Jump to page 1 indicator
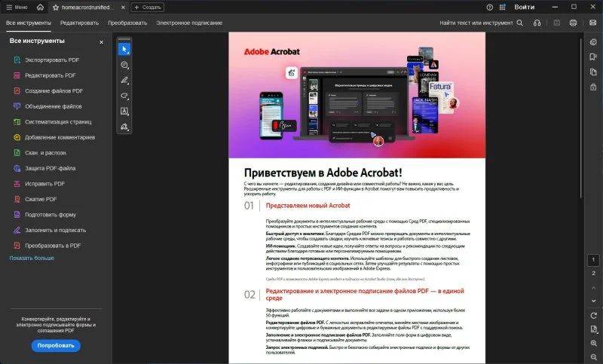 pos(593,260)
